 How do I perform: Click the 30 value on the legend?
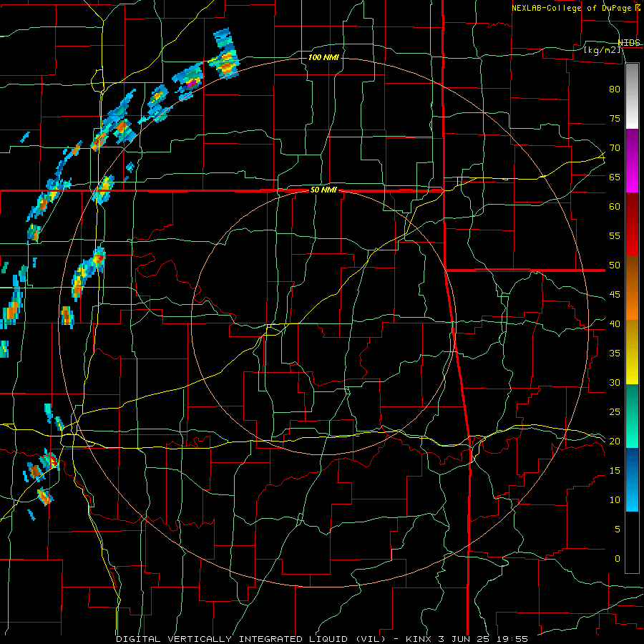coord(615,382)
